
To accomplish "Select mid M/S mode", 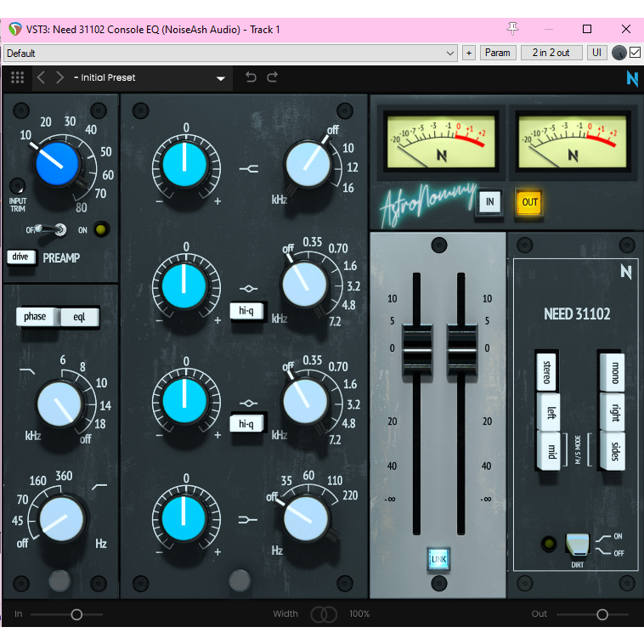I will tap(548, 451).
